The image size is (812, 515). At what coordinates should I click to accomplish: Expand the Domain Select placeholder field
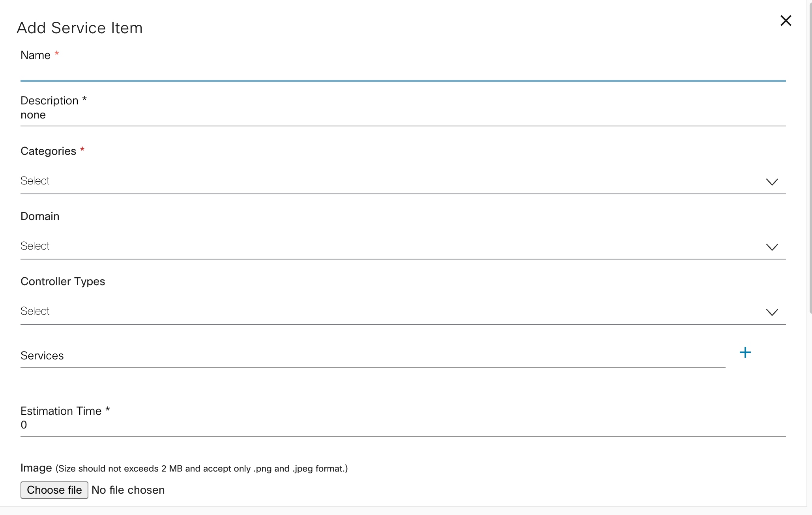click(35, 246)
